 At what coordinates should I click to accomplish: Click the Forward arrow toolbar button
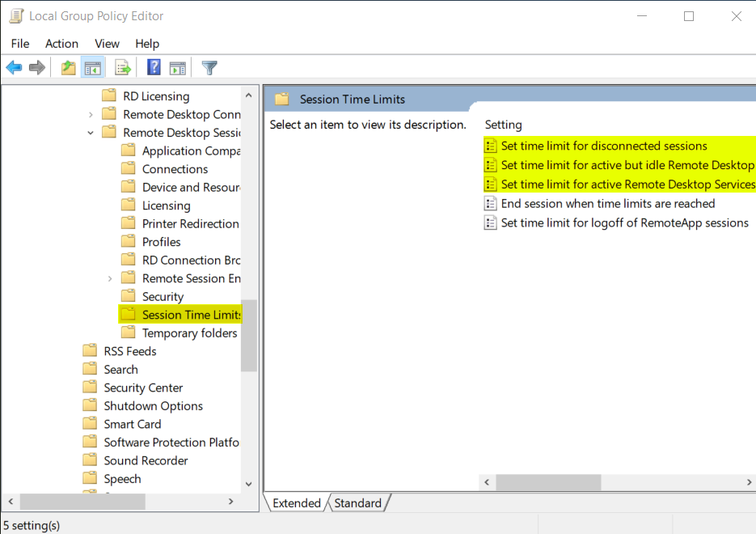pos(36,68)
